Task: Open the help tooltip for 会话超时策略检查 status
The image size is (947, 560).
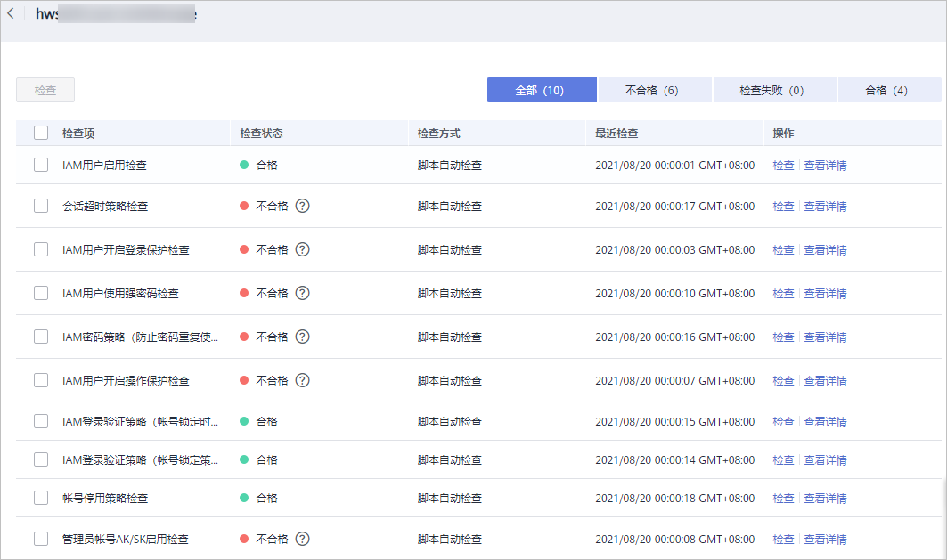Action: click(302, 206)
